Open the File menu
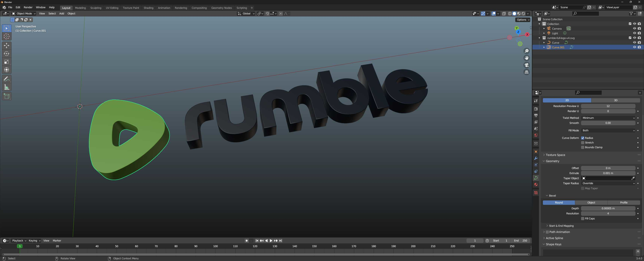The width and height of the screenshot is (644, 261). (10, 7)
